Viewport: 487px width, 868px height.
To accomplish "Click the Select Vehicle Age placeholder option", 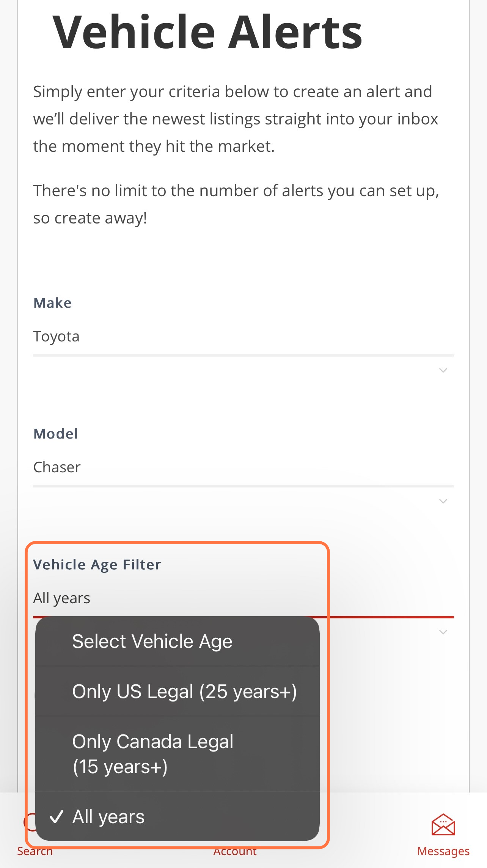I will (x=178, y=642).
